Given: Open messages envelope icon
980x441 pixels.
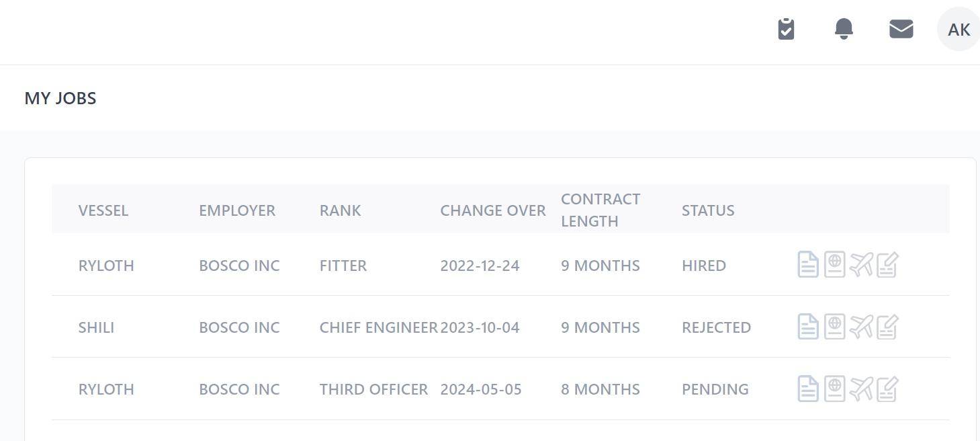Looking at the screenshot, I should 901,29.
